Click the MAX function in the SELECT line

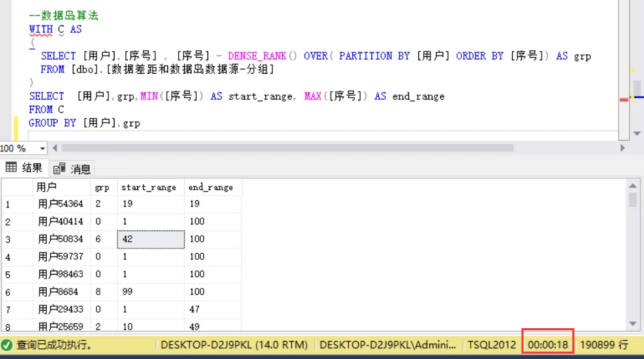click(x=313, y=96)
